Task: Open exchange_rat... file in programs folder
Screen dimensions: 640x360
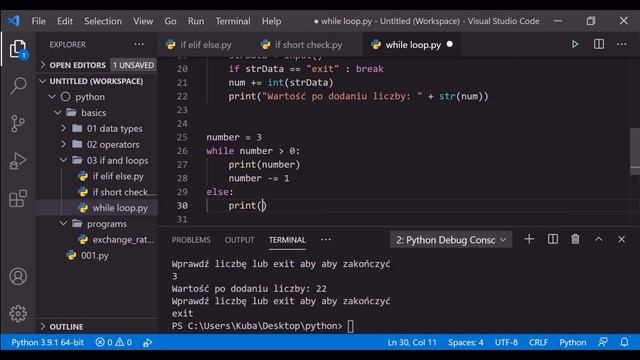Action: coord(123,239)
